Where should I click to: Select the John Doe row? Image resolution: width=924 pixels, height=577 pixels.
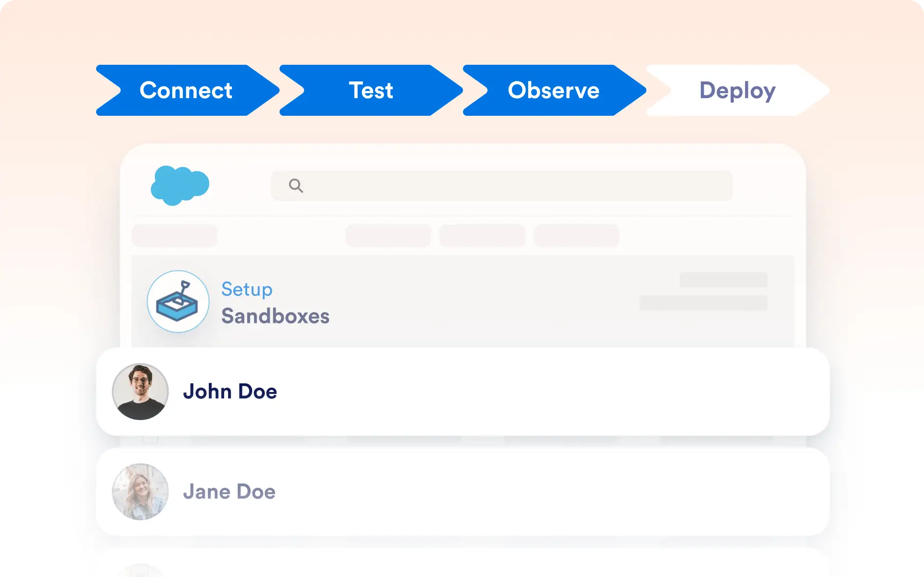click(x=463, y=392)
